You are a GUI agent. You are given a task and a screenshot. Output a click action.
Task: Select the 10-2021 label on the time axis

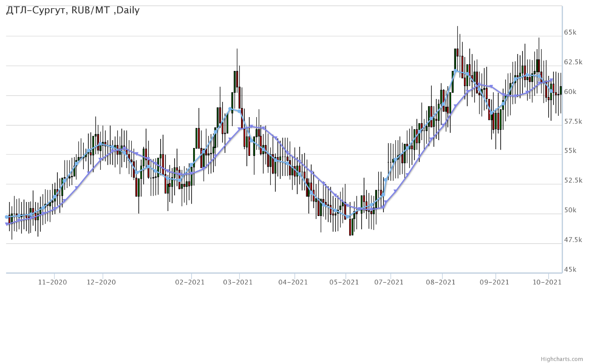click(547, 282)
